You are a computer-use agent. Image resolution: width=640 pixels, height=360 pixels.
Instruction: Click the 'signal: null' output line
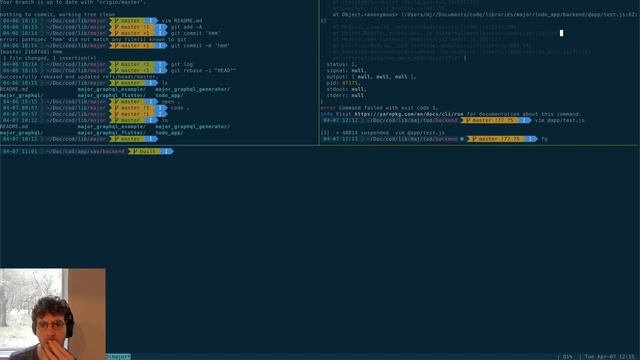(347, 71)
